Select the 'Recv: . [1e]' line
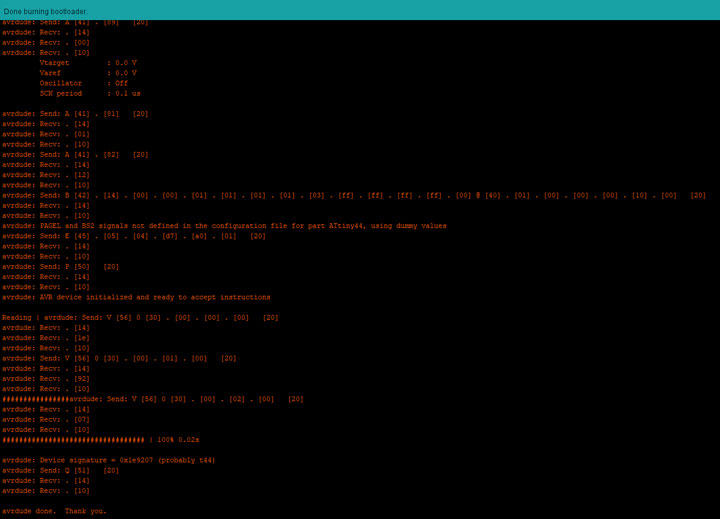The height and width of the screenshot is (519, 720). coord(46,338)
